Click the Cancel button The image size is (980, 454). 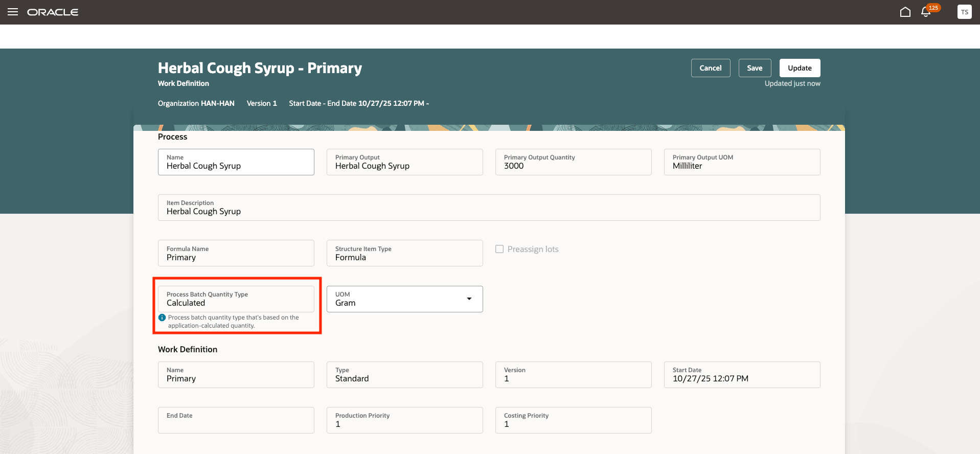coord(711,68)
